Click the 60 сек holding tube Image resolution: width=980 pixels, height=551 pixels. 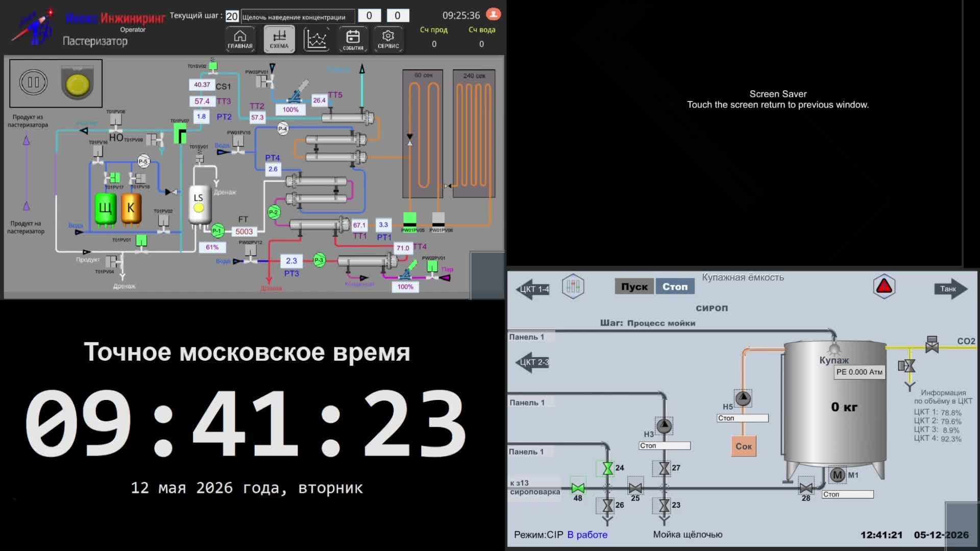pos(423,134)
